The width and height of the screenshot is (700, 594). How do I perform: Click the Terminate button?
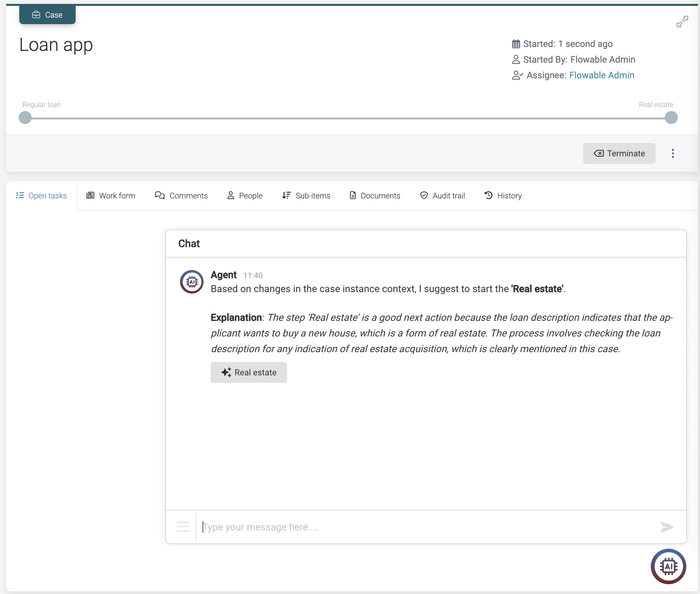[x=619, y=153]
